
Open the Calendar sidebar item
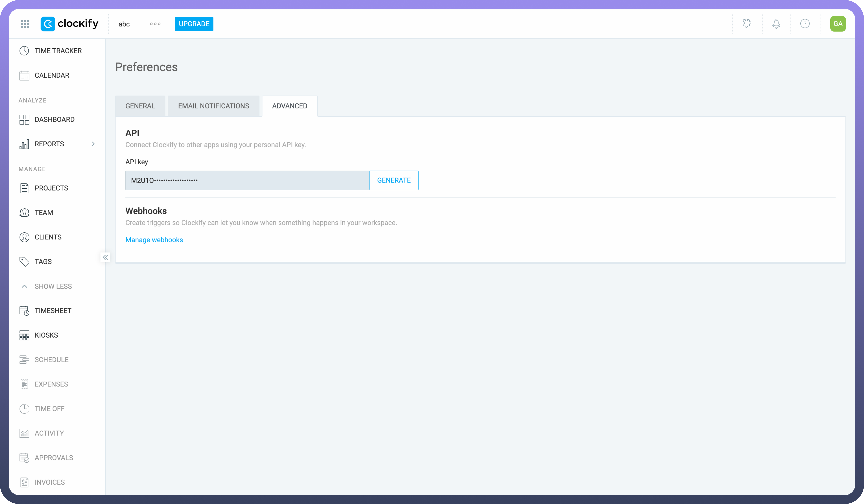point(51,75)
